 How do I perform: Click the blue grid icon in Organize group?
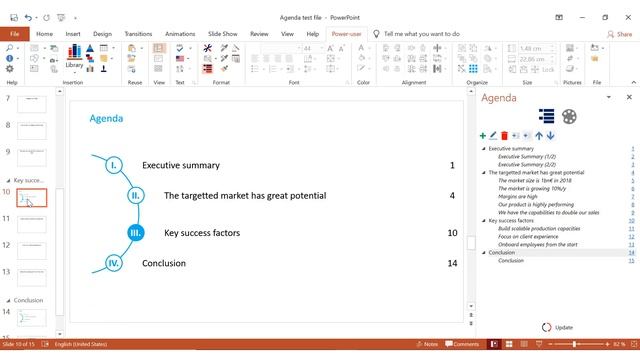click(x=473, y=69)
